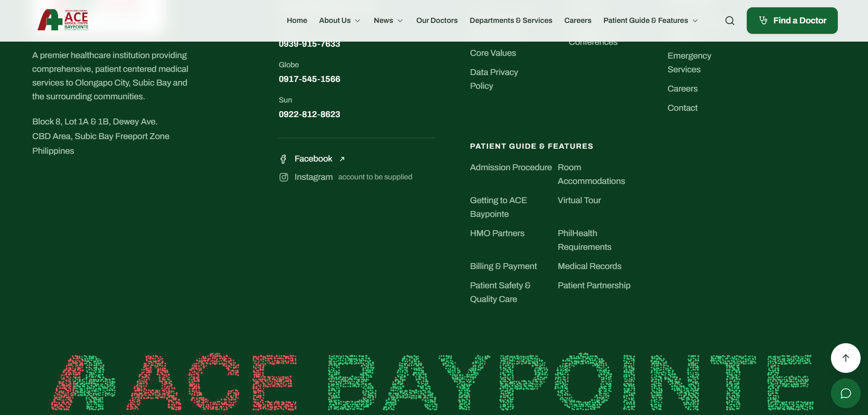This screenshot has height=415, width=868.
Task: Open the Core Values link
Action: 493,53
